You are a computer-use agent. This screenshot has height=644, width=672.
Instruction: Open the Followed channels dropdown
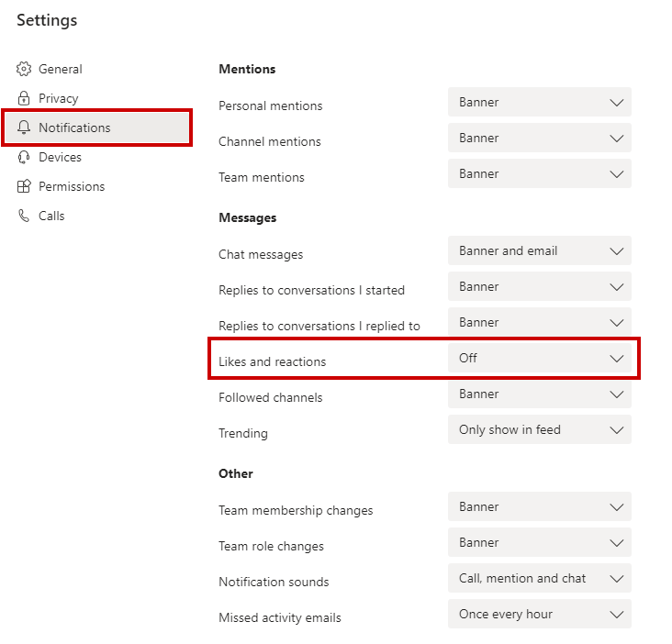click(x=539, y=394)
